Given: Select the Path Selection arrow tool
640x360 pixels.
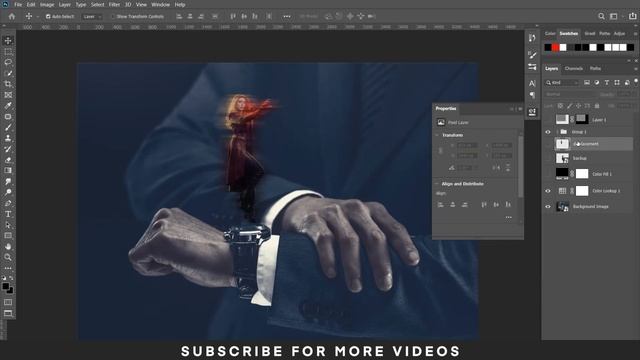Looking at the screenshot, I should [8, 225].
